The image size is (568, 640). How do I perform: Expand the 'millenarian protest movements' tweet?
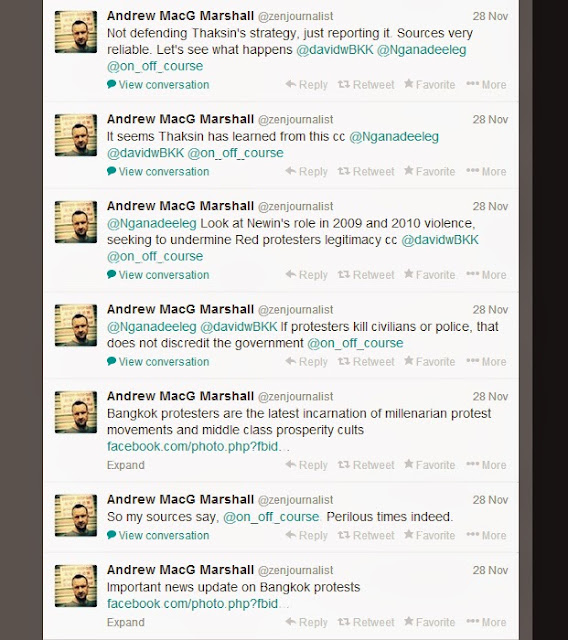pos(126,465)
